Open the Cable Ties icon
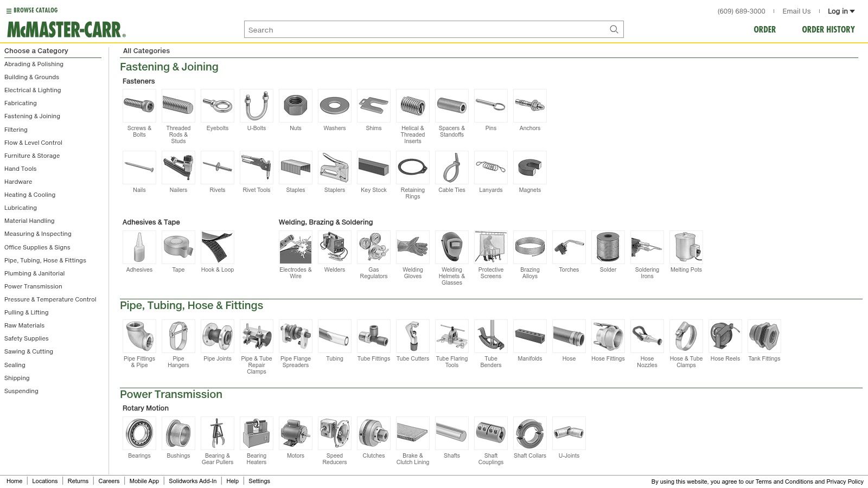Image resolution: width=868 pixels, height=488 pixels. [x=452, y=168]
